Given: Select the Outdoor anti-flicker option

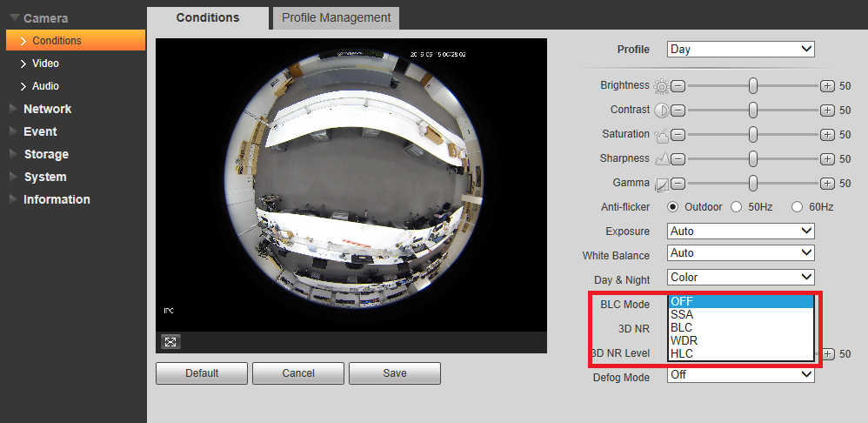Looking at the screenshot, I should pyautogui.click(x=673, y=207).
